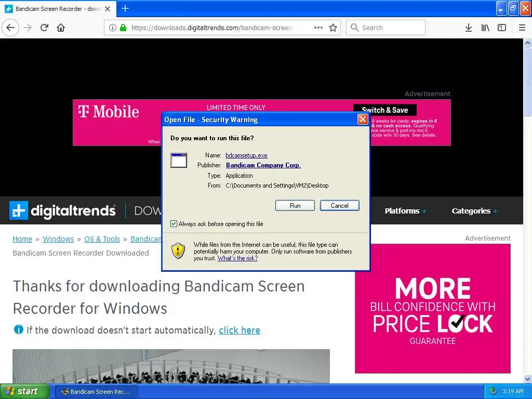Expand the Platforms menu

click(x=405, y=211)
